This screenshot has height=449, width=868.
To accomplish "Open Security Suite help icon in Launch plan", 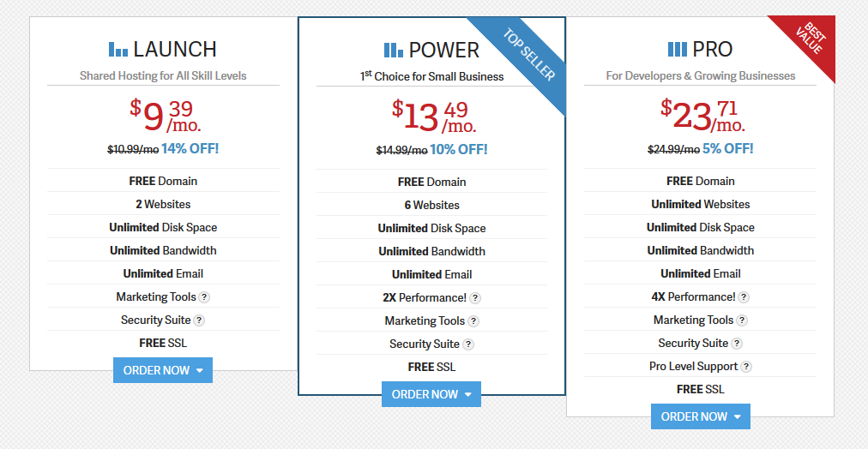I will pyautogui.click(x=199, y=320).
